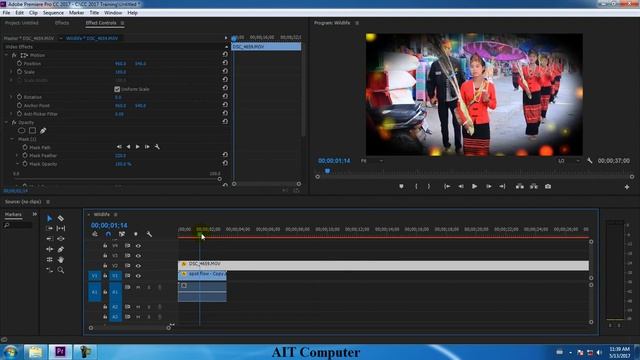Viewport: 640px width, 360px height.
Task: Hide track V4 output eye
Action: point(138,246)
